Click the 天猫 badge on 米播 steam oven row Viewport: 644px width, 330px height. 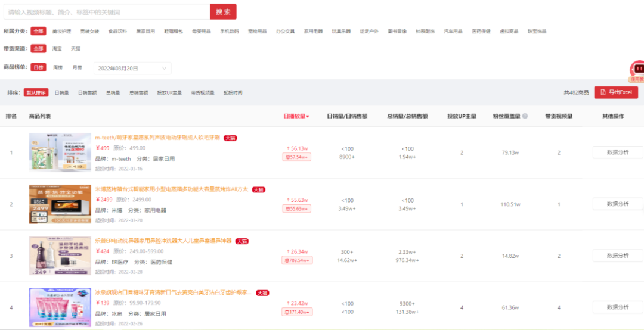259,189
